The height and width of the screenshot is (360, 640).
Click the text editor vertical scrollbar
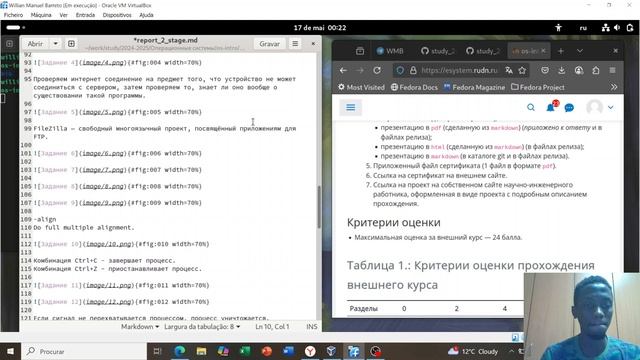(319, 207)
